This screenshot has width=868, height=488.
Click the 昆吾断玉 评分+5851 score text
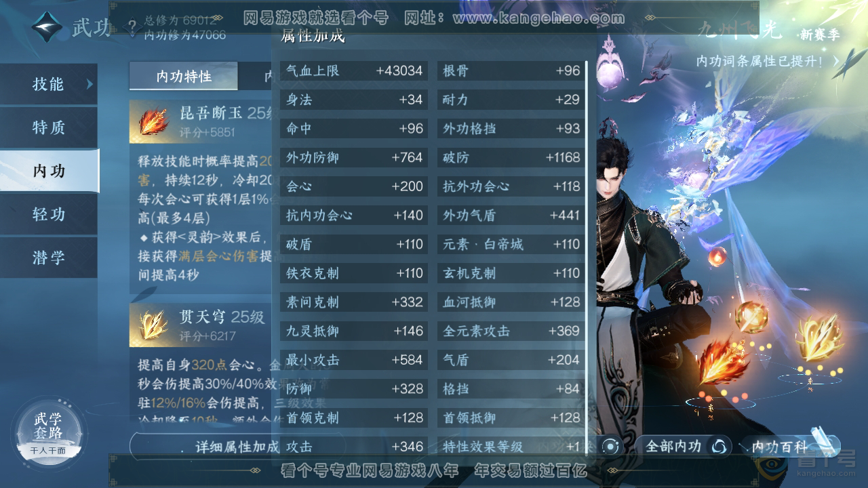click(207, 132)
